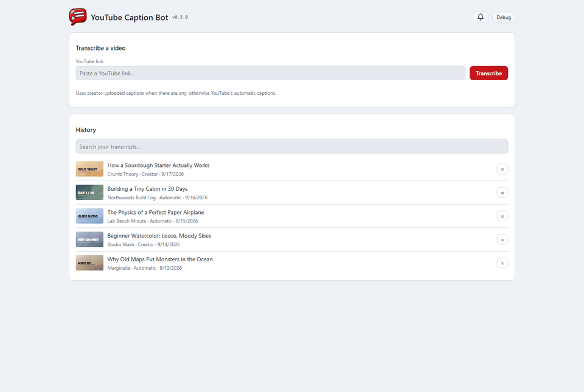Click the Transcribe button
Screen dimensions: 584x392
[488, 74]
